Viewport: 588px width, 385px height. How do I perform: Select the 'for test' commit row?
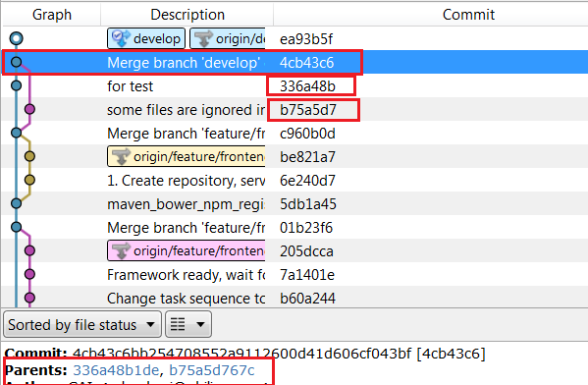tap(294, 85)
